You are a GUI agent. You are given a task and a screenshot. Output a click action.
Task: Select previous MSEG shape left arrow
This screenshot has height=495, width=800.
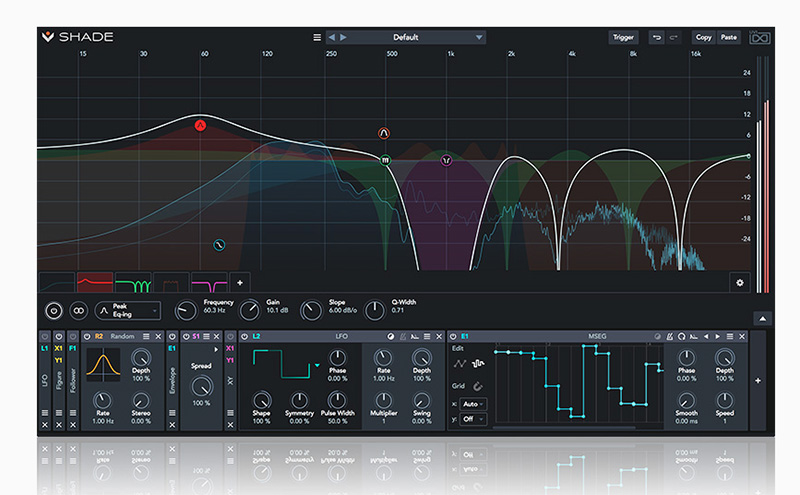(706, 337)
